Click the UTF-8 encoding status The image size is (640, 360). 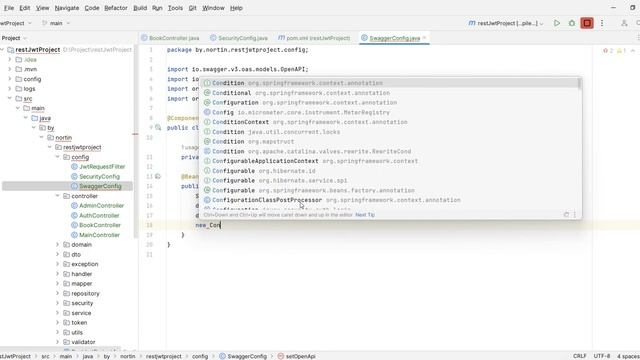click(602, 356)
